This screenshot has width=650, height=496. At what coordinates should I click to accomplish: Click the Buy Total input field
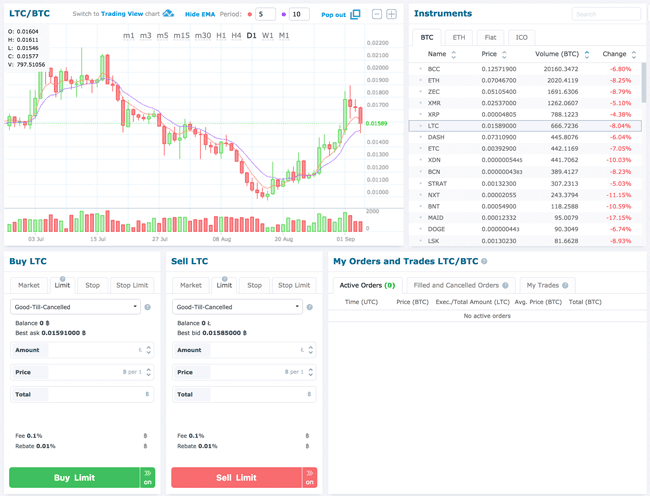click(x=82, y=394)
